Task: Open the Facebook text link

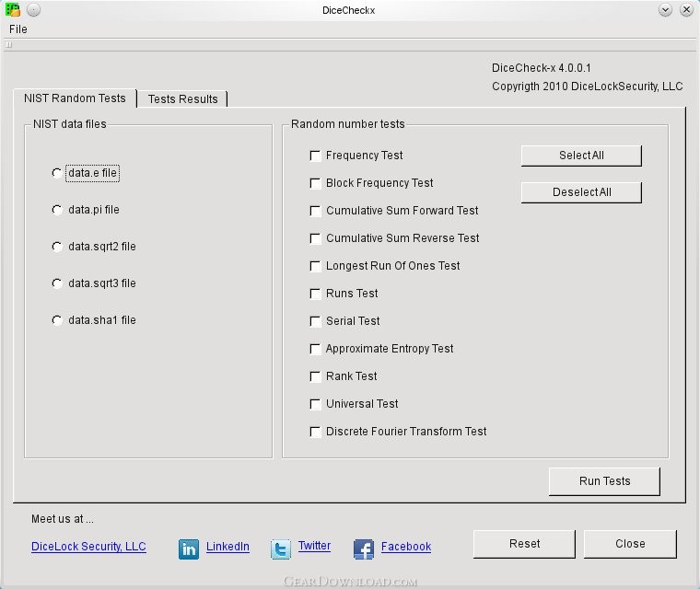Action: (406, 547)
